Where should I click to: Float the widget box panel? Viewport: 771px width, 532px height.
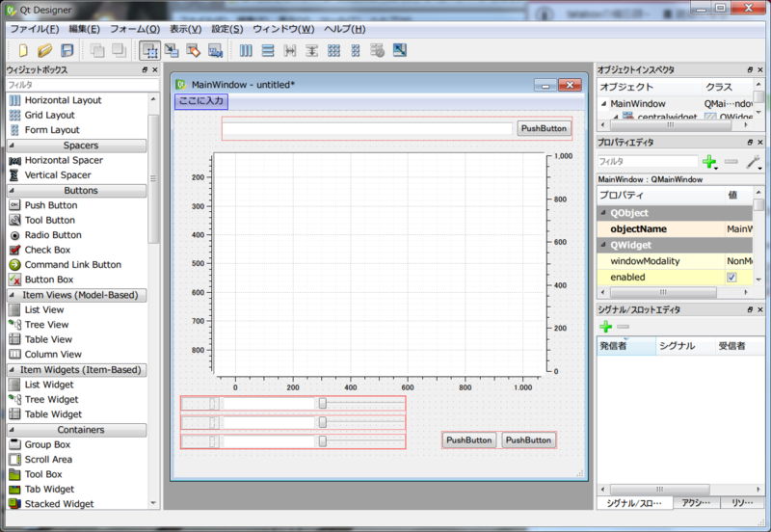145,69
